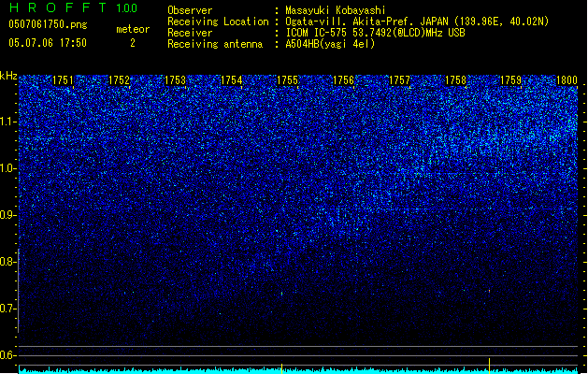Click the 1751 time axis label

click(63, 80)
